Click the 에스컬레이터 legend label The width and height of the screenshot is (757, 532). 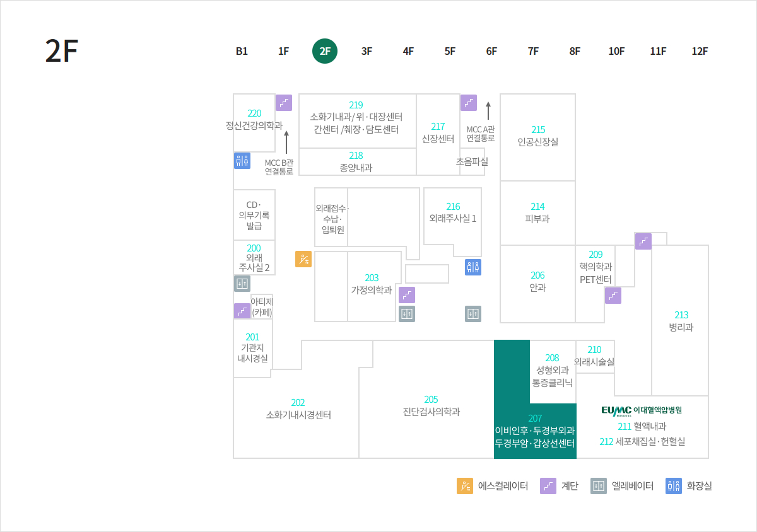click(x=503, y=486)
